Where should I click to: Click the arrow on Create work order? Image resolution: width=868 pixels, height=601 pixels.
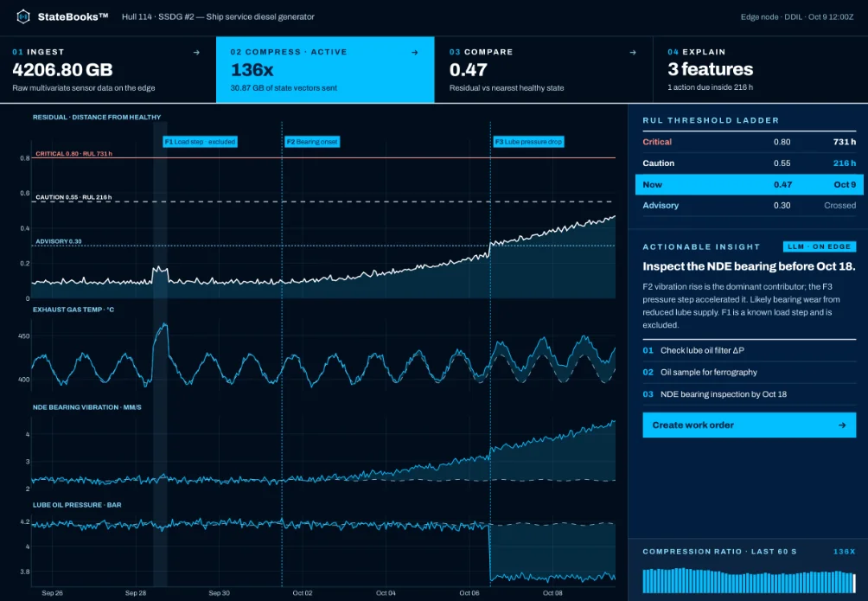point(842,425)
